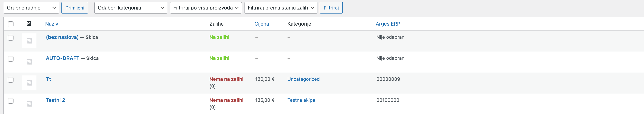Open the Uncategorized category link
Image resolution: width=644 pixels, height=114 pixels.
[x=303, y=79]
